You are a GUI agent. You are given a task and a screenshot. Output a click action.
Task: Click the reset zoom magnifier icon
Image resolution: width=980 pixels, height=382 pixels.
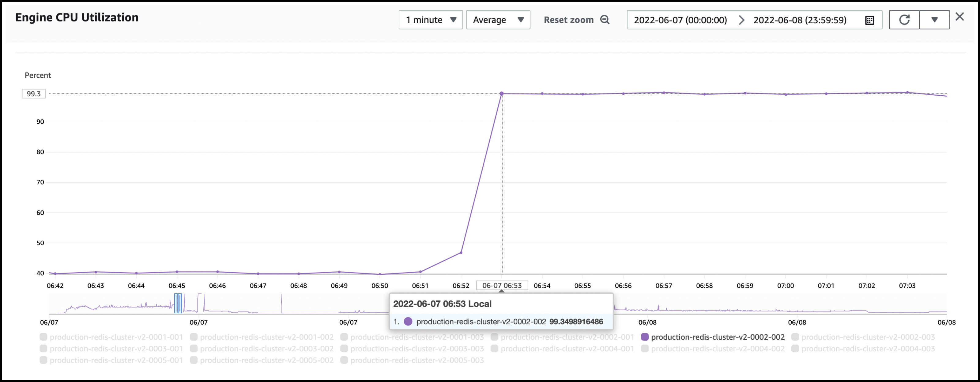[x=605, y=20]
